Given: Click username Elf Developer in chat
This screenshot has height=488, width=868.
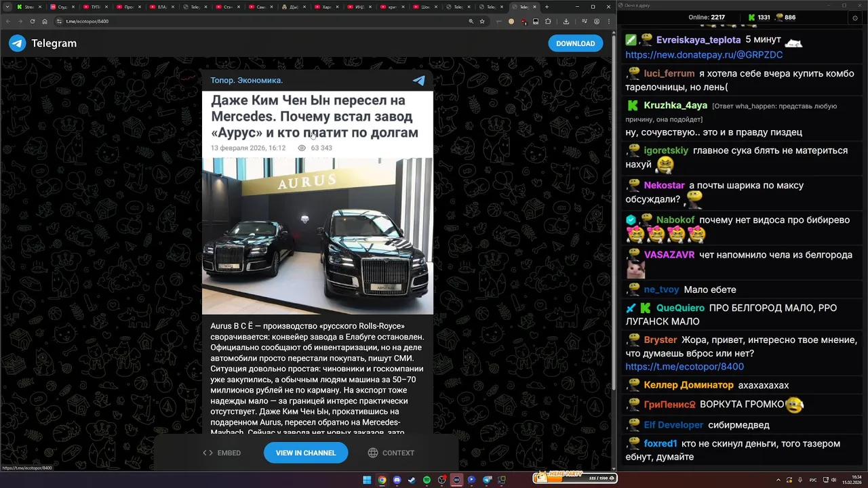Looking at the screenshot, I should point(673,425).
